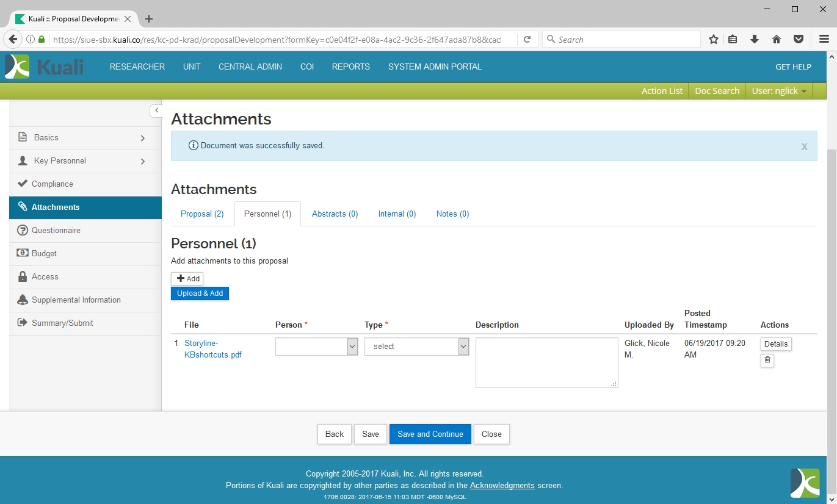
Task: Open the Type select dropdown
Action: click(416, 347)
